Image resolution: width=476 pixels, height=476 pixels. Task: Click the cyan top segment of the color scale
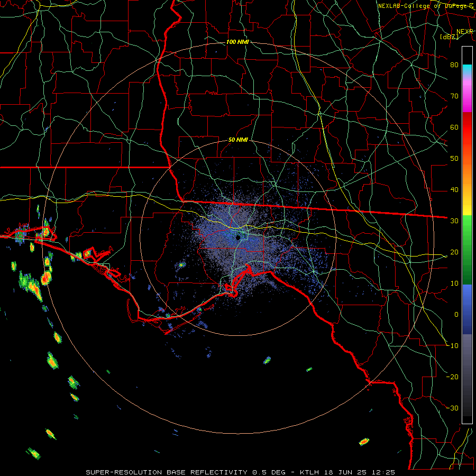coord(467,69)
